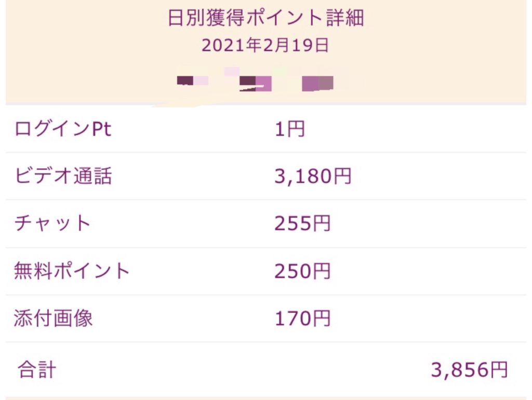Click the 合計 total label

pyautogui.click(x=36, y=370)
